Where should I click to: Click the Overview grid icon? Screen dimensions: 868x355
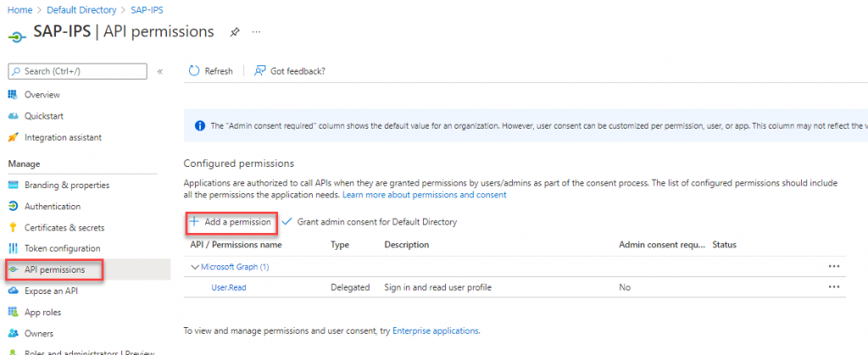coord(14,95)
